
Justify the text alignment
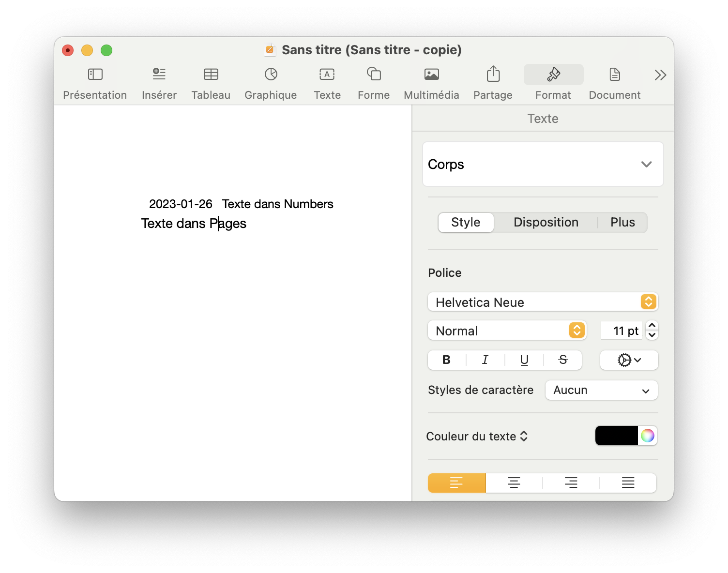628,483
